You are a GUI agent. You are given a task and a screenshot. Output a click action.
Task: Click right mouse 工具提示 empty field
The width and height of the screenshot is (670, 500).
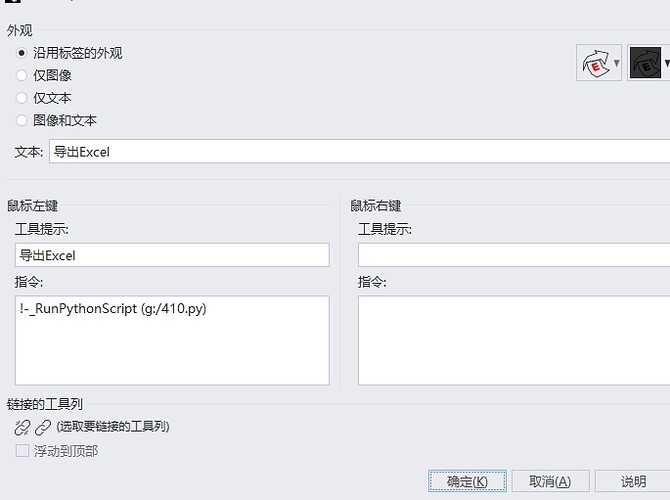coord(514,255)
